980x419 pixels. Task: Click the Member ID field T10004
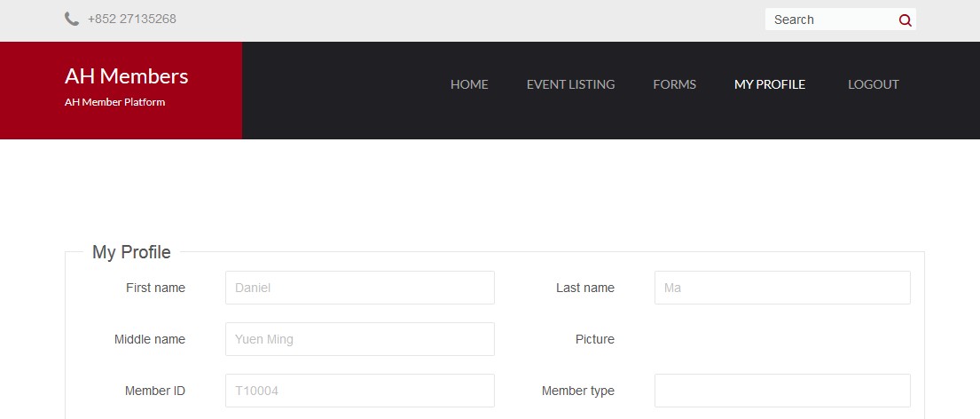coord(360,391)
